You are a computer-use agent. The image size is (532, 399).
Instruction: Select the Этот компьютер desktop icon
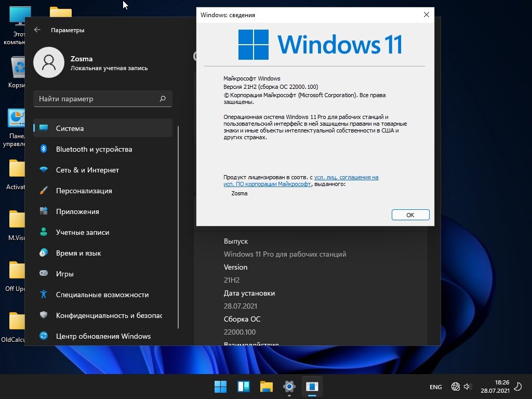point(15,26)
